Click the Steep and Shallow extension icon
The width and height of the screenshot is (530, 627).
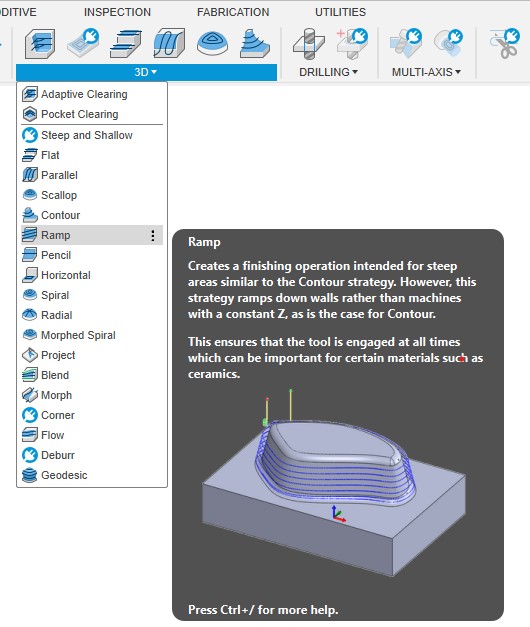30,135
